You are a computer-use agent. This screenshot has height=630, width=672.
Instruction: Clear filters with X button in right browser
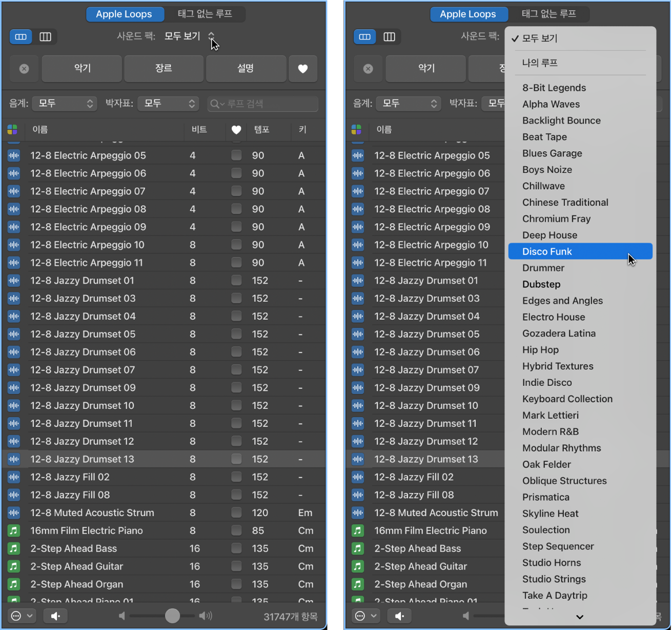[368, 69]
